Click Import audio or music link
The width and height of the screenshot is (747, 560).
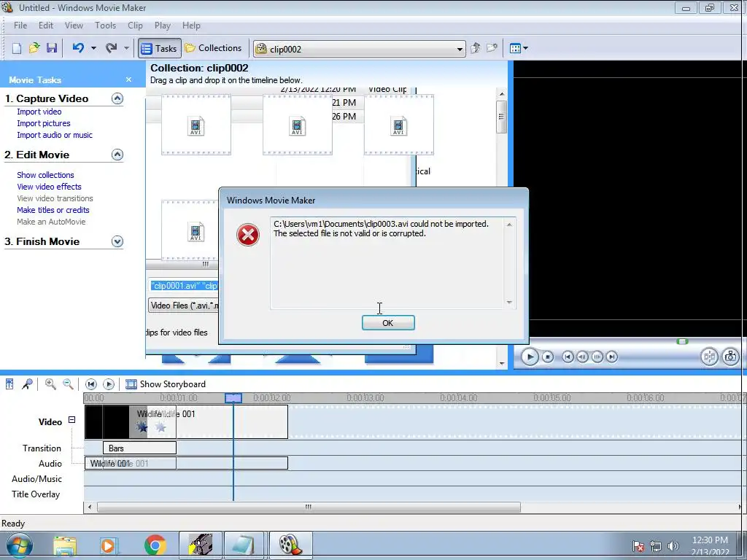55,135
